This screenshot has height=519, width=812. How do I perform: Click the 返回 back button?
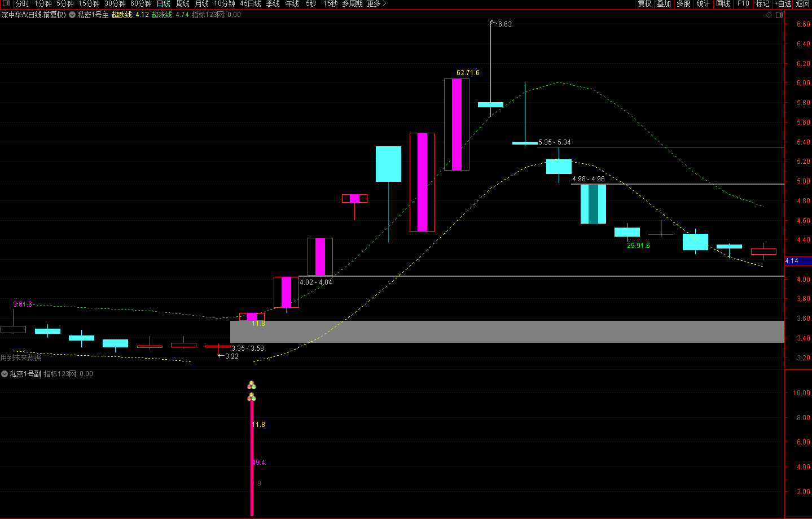click(x=802, y=3)
